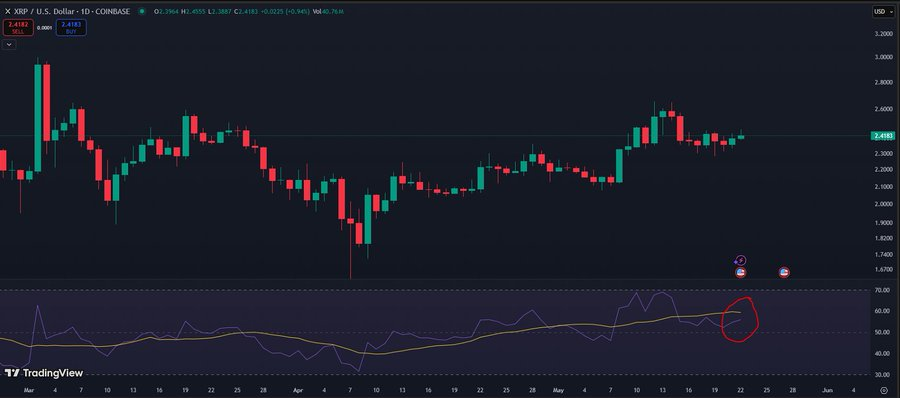Select the red hand-drawn circle annotation
This screenshot has height=398, width=900.
point(740,319)
